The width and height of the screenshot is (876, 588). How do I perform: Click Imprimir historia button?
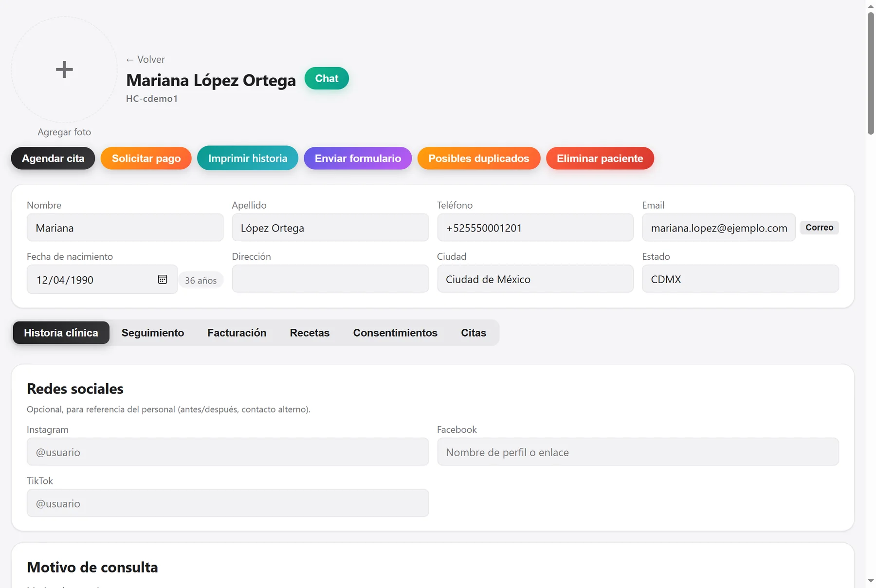tap(248, 158)
